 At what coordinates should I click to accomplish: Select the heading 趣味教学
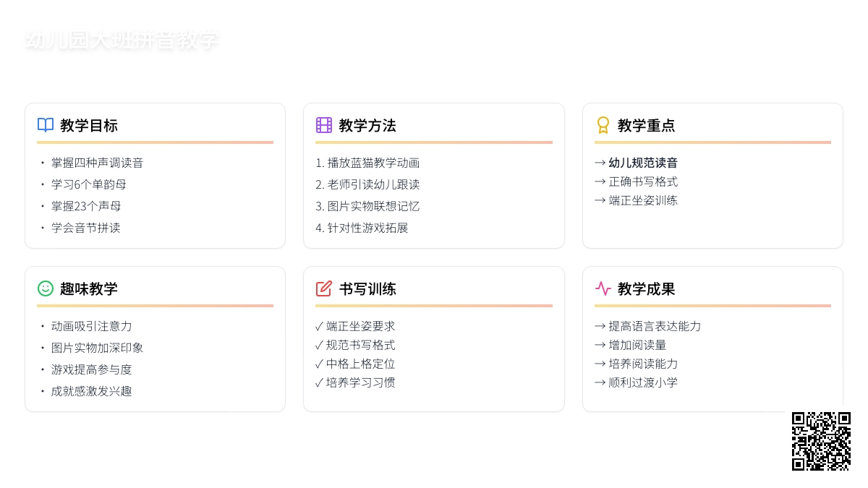pyautogui.click(x=89, y=288)
